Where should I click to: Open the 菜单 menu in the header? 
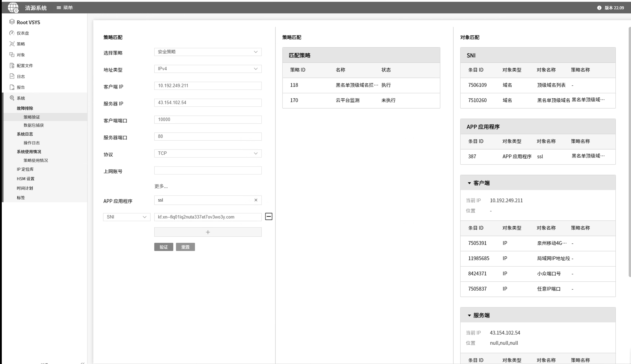(x=65, y=8)
